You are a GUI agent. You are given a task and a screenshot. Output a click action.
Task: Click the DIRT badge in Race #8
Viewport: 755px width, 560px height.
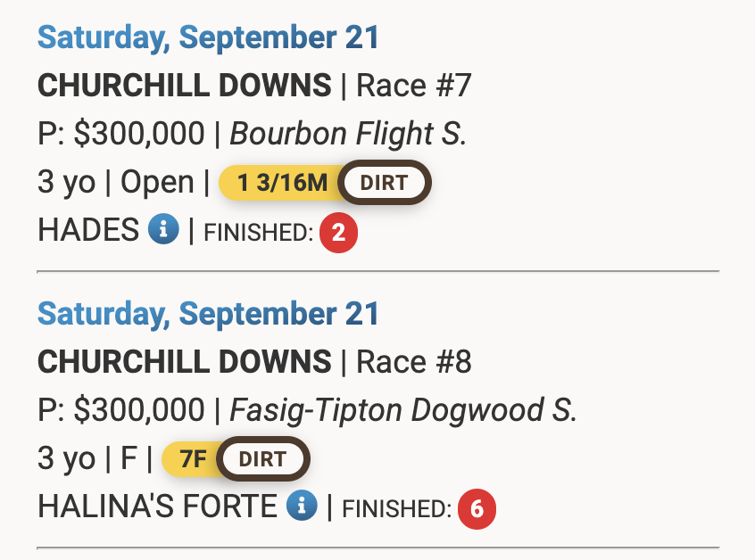click(262, 459)
